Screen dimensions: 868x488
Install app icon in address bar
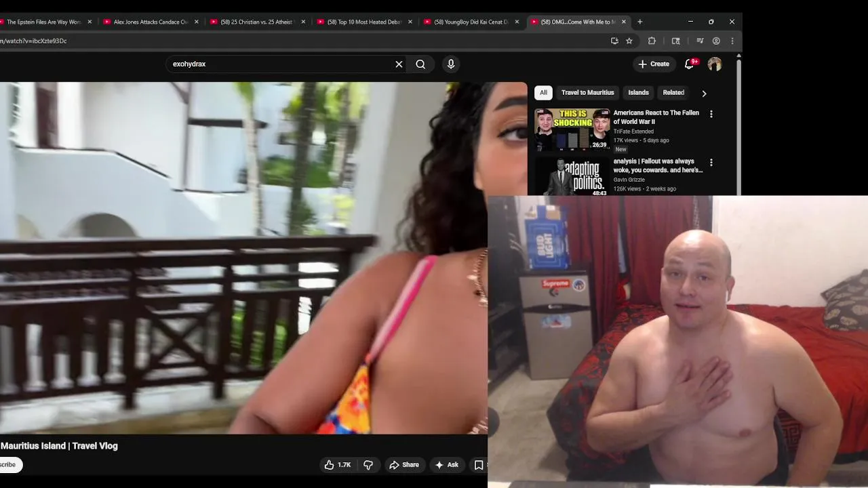(614, 41)
